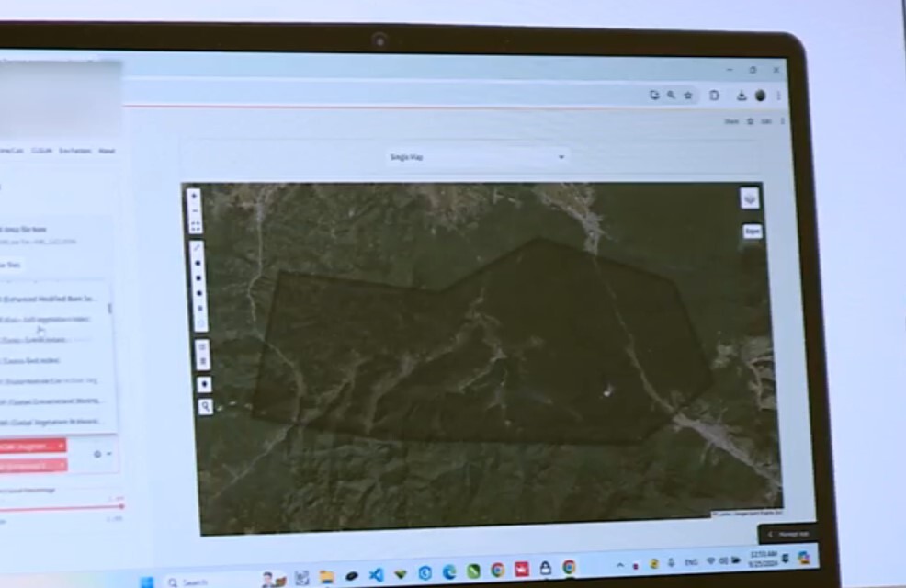Open the browser downloads icon

coord(742,96)
